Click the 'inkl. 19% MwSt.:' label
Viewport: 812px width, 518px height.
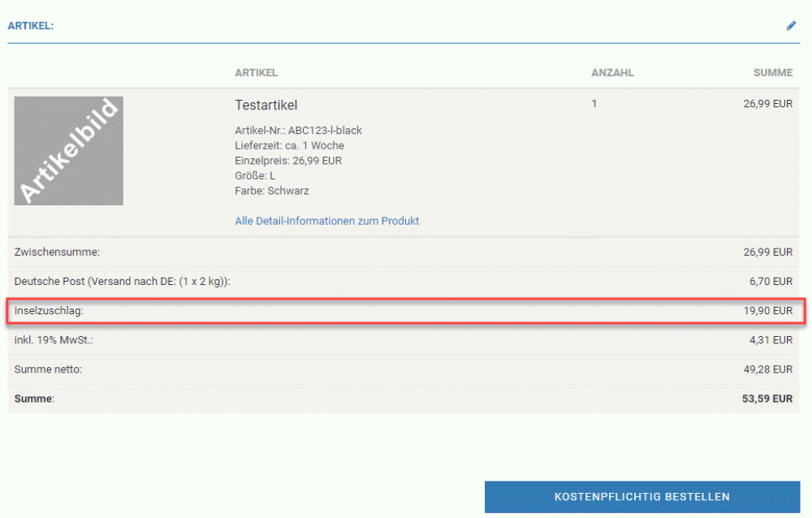(54, 340)
